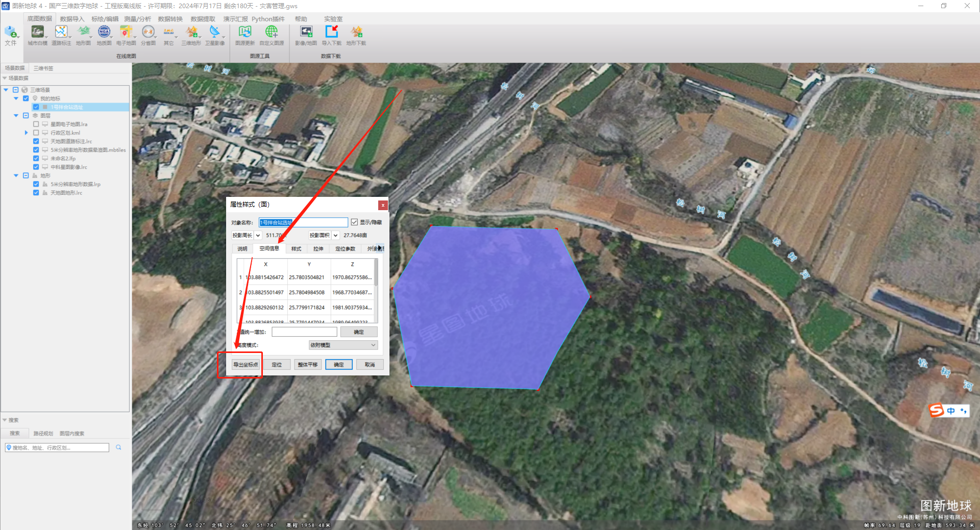Viewport: 980px width, 530px height.
Task: Collapse the 三维场景 tree node
Action: point(6,90)
